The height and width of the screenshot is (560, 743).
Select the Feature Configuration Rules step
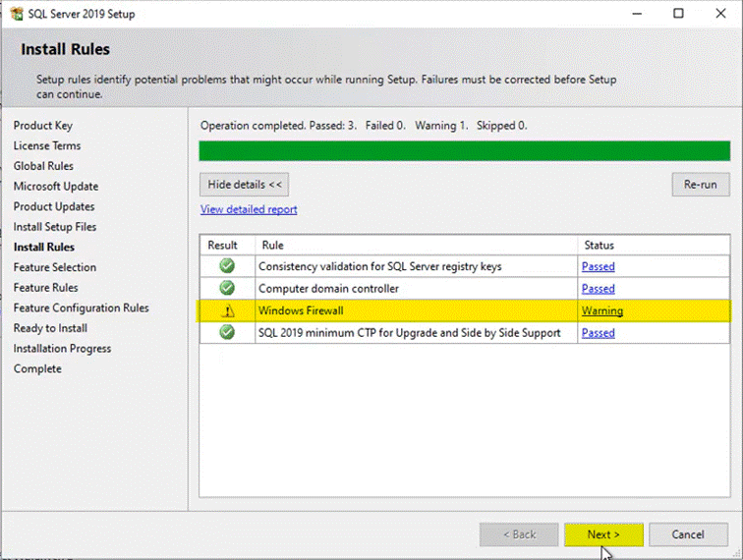81,308
